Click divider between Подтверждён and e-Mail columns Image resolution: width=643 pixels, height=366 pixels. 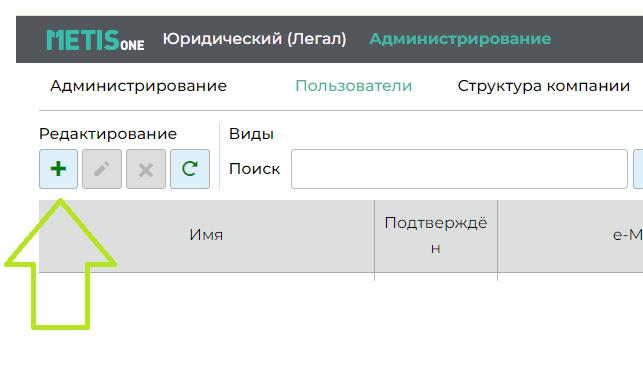(497, 236)
